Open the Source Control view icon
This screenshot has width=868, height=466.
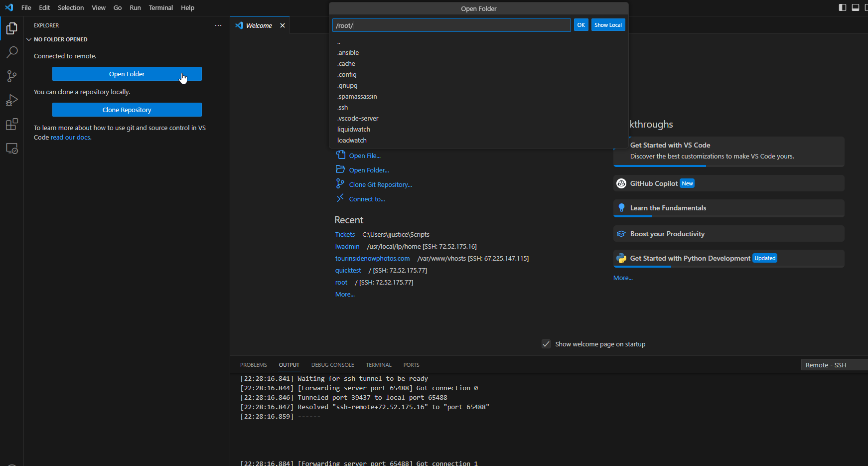click(x=12, y=76)
